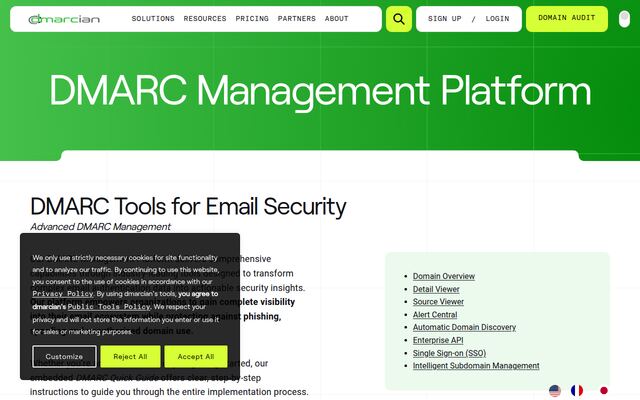This screenshot has width=640, height=400.
Task: Open the Resources menu
Action: (205, 19)
